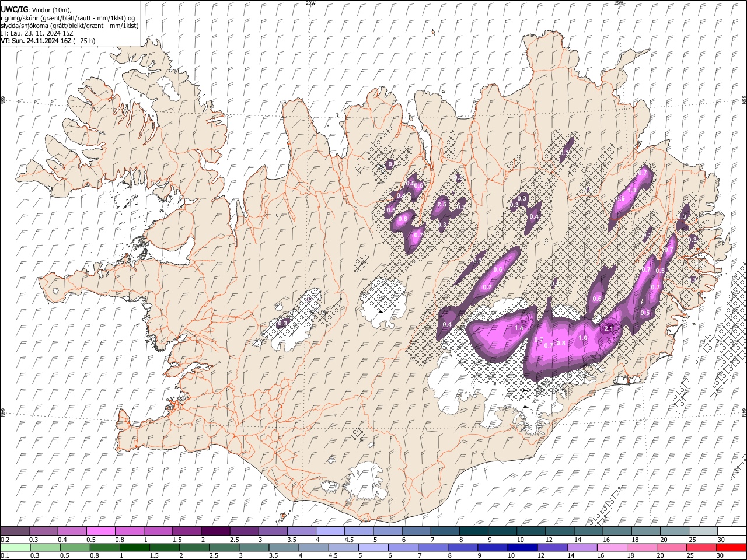Select the dark purple snow-scale swatch labeled 2

[215, 531]
